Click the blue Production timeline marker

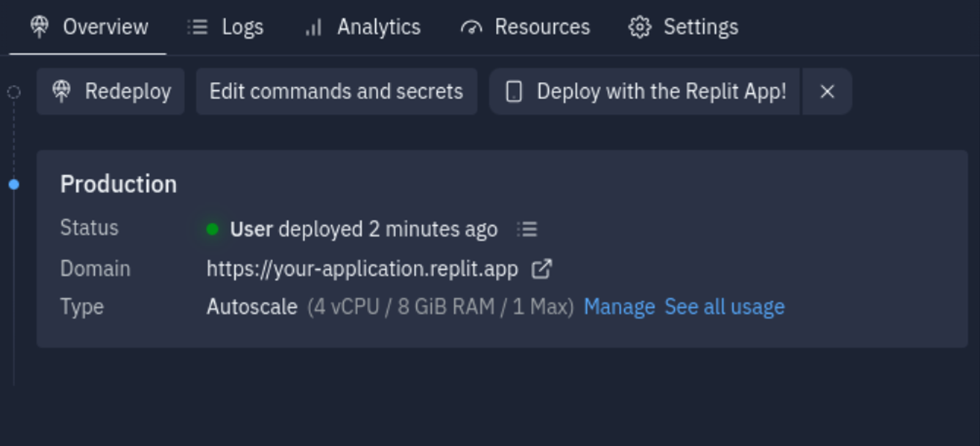[x=14, y=184]
